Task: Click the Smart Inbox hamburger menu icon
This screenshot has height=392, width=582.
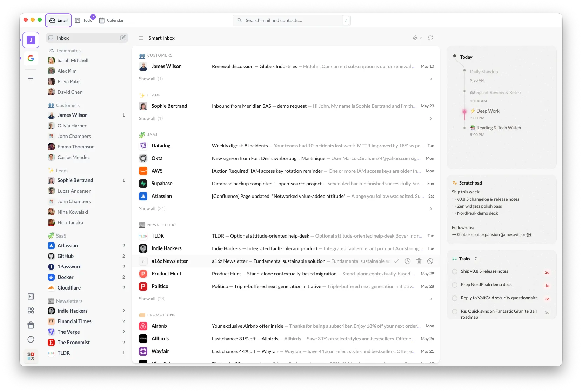Action: click(x=141, y=38)
